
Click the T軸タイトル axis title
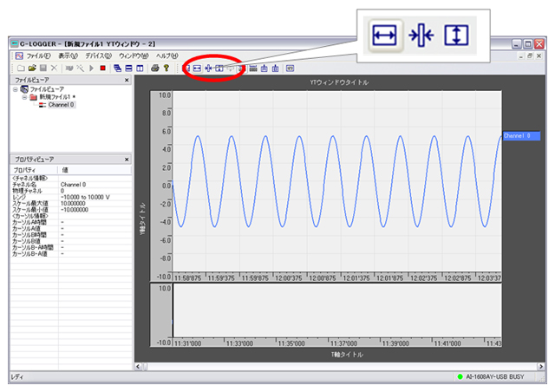point(347,355)
